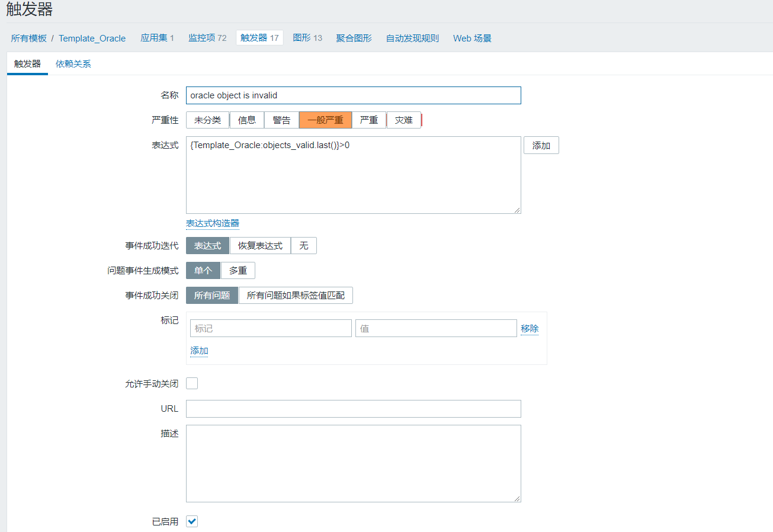
Task: Click into the 描述 text area
Action: click(354, 463)
